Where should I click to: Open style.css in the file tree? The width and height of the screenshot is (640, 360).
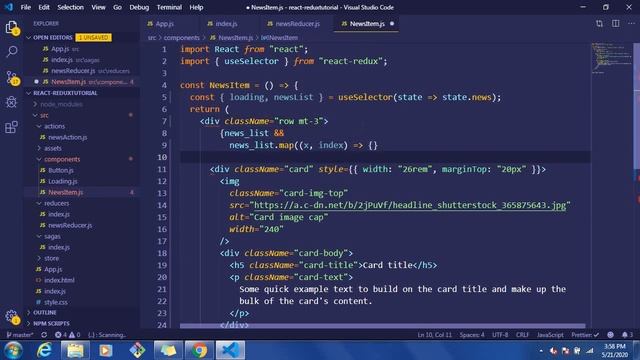56,302
